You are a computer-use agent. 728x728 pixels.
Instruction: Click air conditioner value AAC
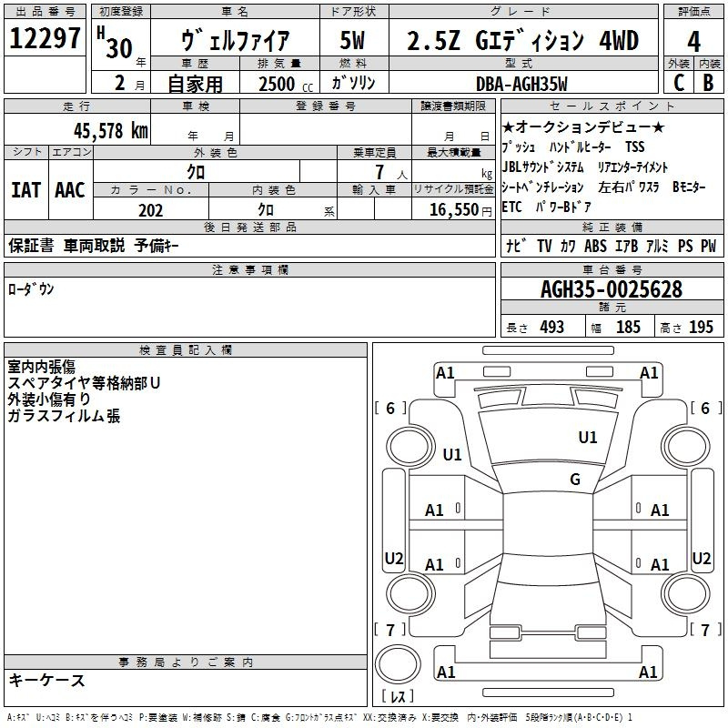pos(70,190)
